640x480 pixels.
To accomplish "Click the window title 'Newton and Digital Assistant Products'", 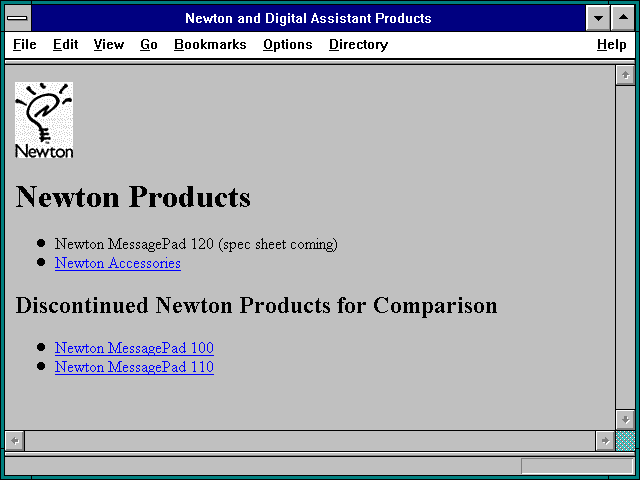I will [x=308, y=18].
